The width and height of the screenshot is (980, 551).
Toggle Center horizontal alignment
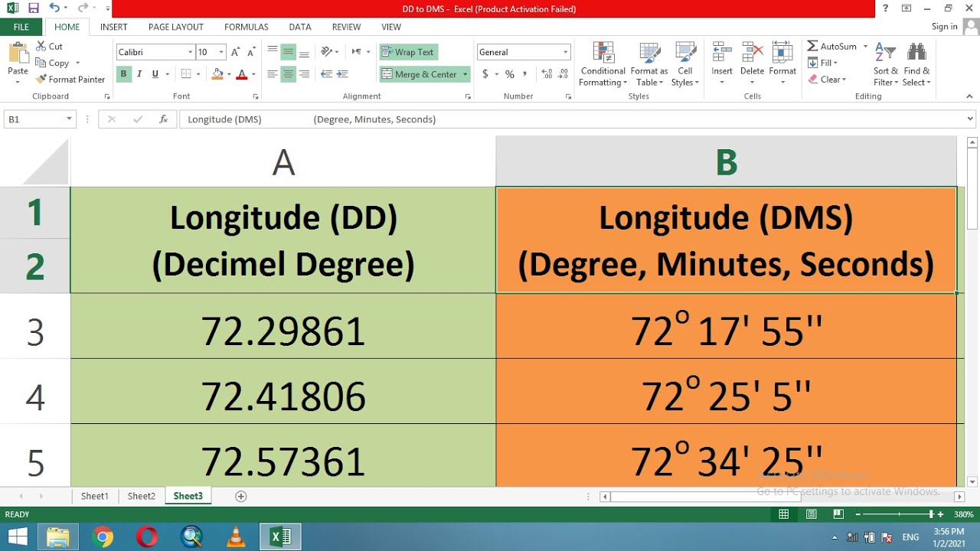pyautogui.click(x=288, y=74)
